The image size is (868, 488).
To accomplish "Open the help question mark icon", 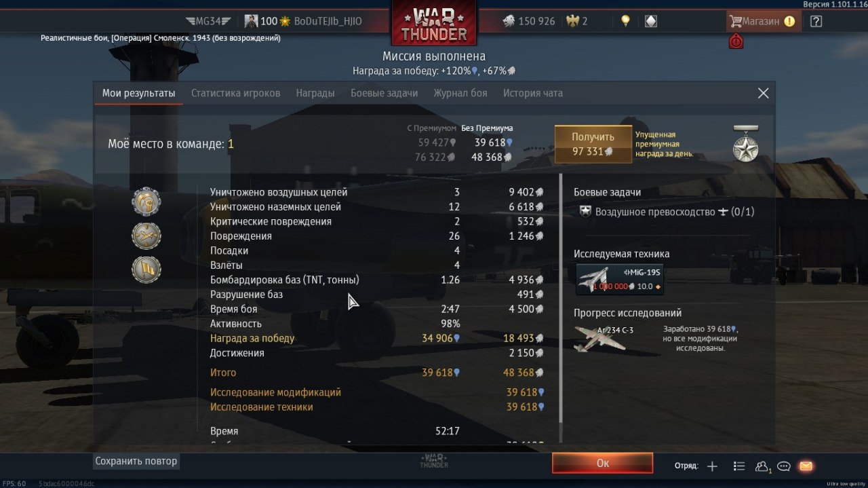I will click(x=816, y=21).
